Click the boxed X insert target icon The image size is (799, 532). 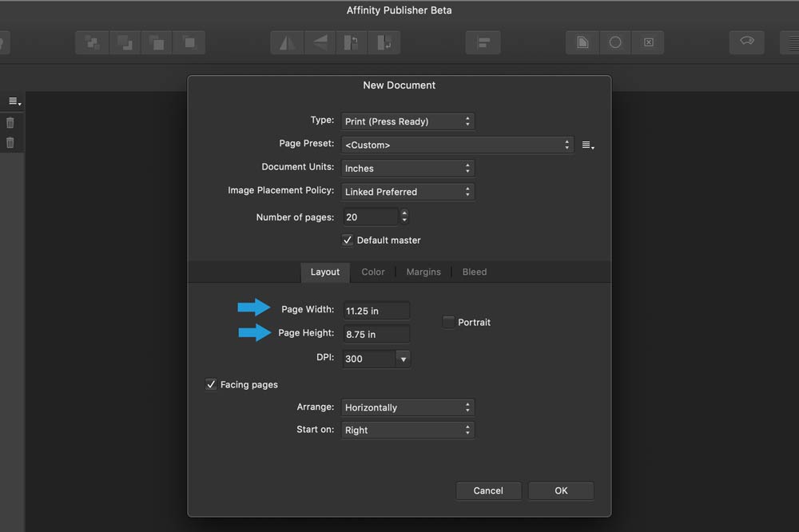pyautogui.click(x=648, y=43)
